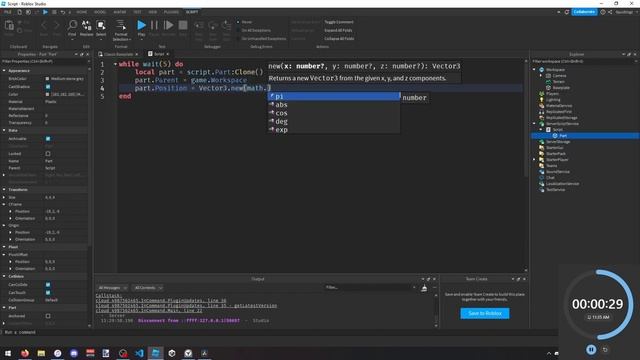This screenshot has width=640, height=360.
Task: Select the On All Exceptions radio option
Action: point(238,30)
